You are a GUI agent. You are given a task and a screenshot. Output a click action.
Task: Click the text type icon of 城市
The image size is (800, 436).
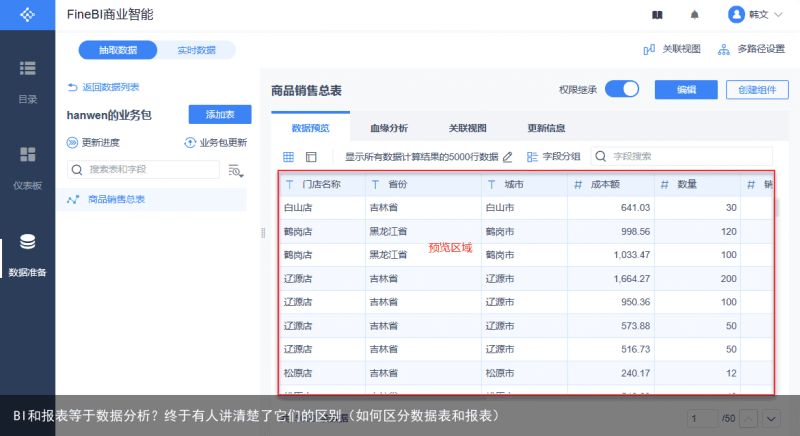click(491, 185)
